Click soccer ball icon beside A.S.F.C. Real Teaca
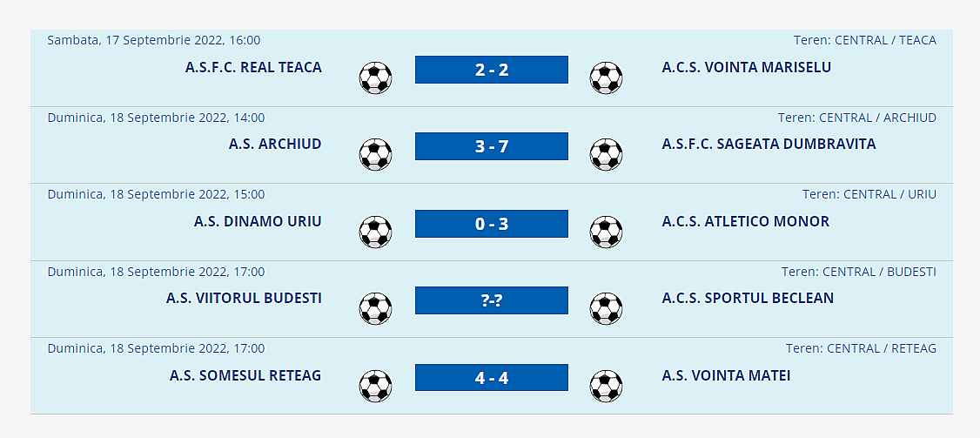The width and height of the screenshot is (980, 438). click(x=375, y=77)
